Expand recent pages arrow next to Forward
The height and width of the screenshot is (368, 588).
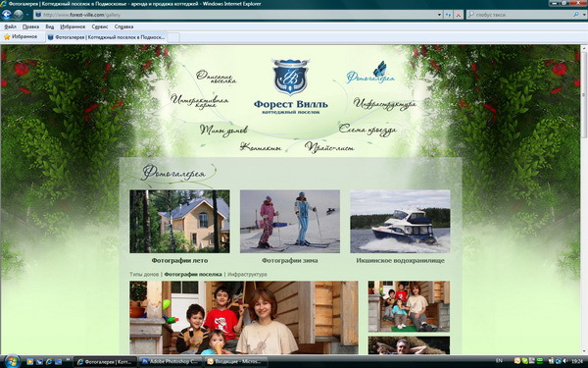pyautogui.click(x=27, y=15)
